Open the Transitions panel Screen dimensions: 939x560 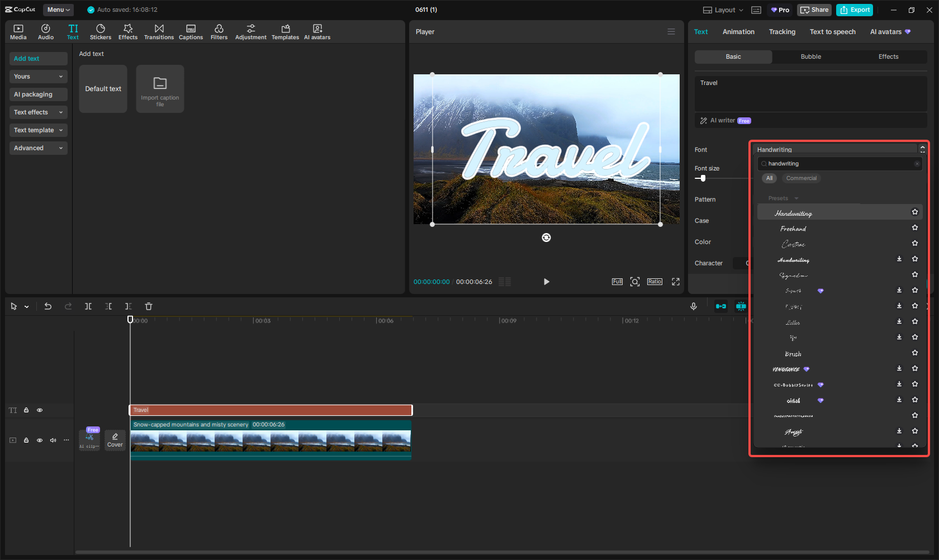click(x=159, y=31)
